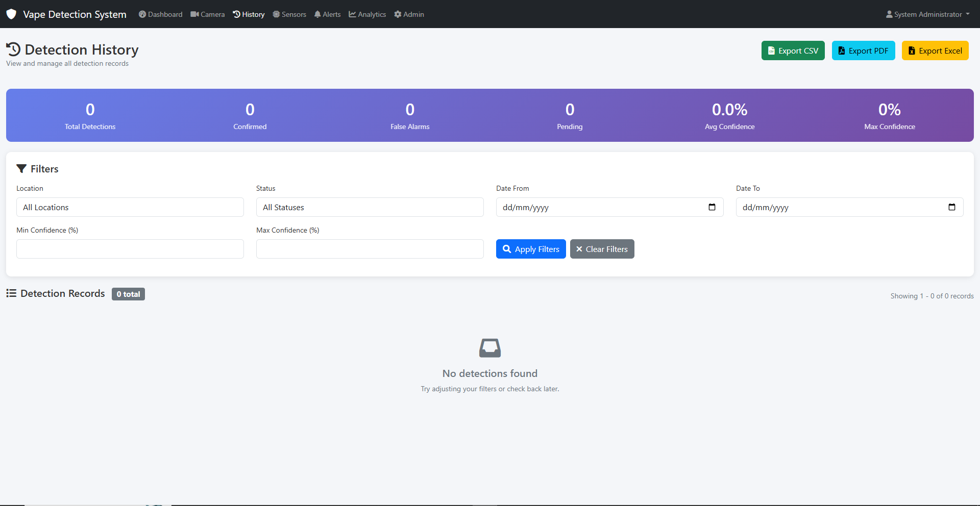
Task: Click the funnel icon beside Filters
Action: tap(21, 169)
